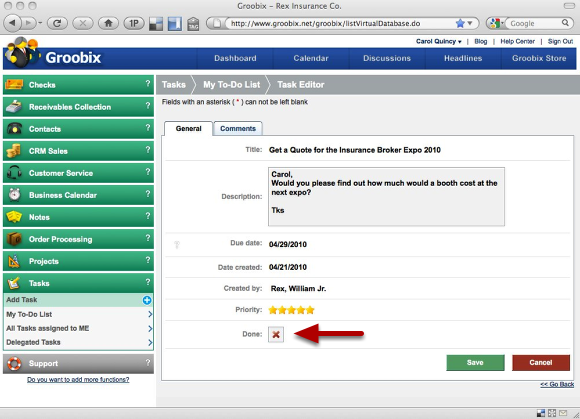The image size is (580, 419).
Task: Open the Headlines menu
Action: coord(463,58)
